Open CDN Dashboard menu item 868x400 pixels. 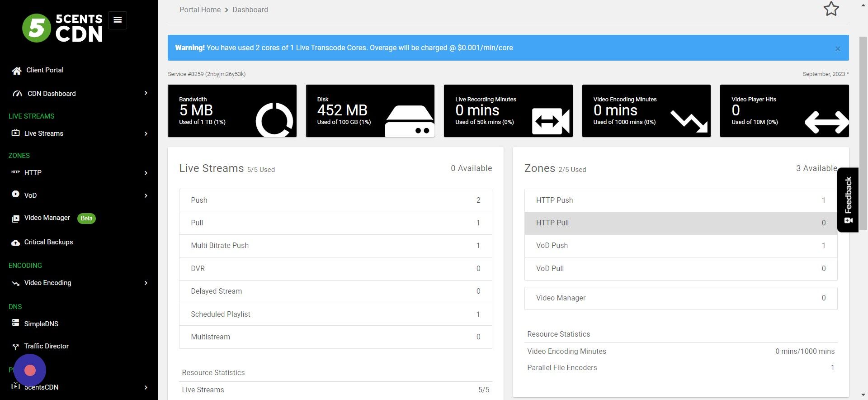[x=52, y=94]
